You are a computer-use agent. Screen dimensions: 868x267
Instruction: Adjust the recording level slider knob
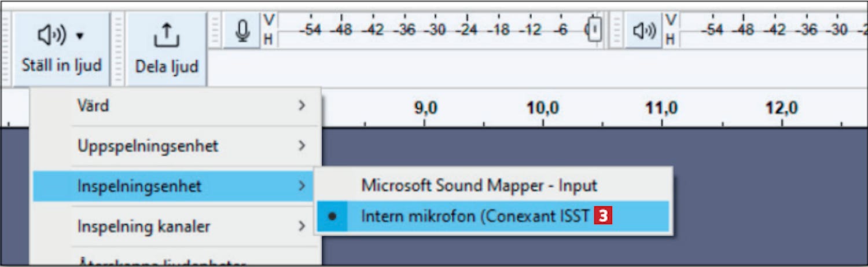(594, 29)
